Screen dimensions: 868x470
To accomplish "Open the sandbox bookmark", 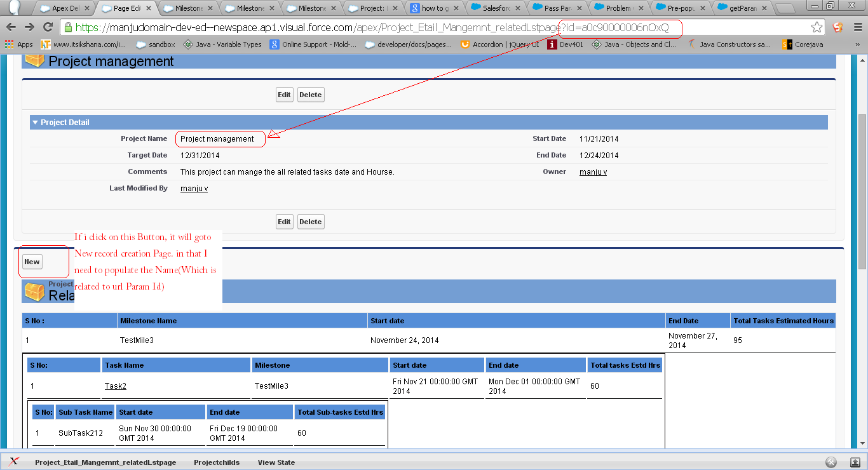I will click(156, 44).
